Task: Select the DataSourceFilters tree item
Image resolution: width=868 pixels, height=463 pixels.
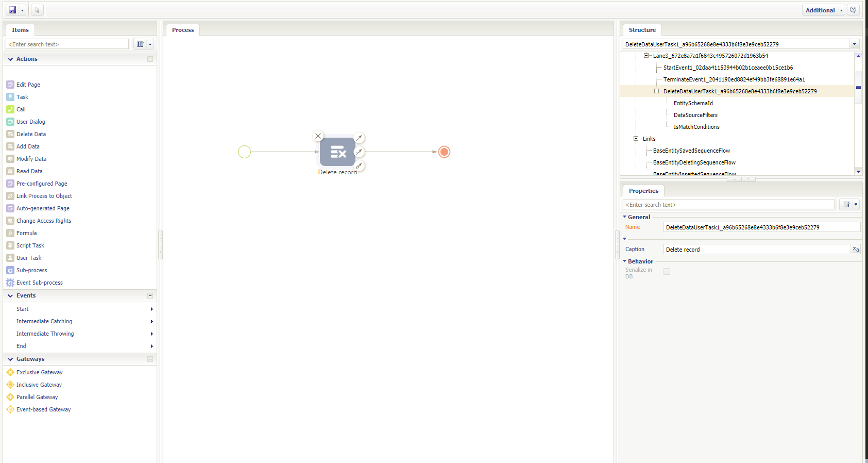Action: 695,115
